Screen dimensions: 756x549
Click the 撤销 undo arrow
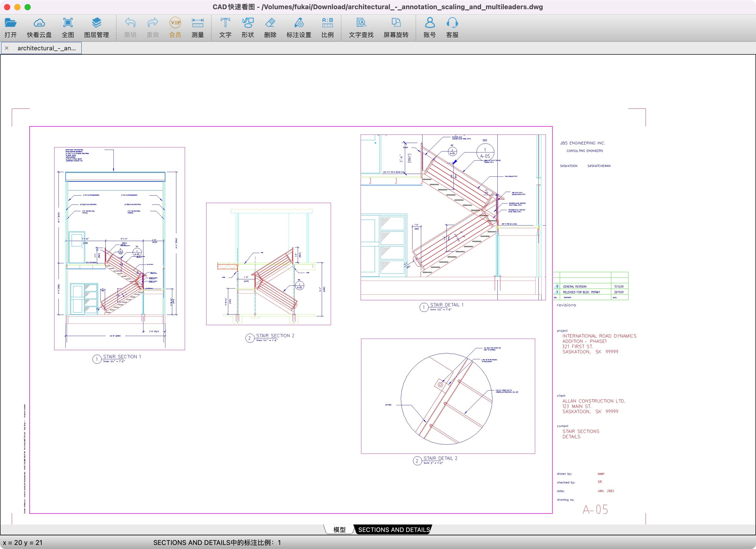click(x=130, y=23)
